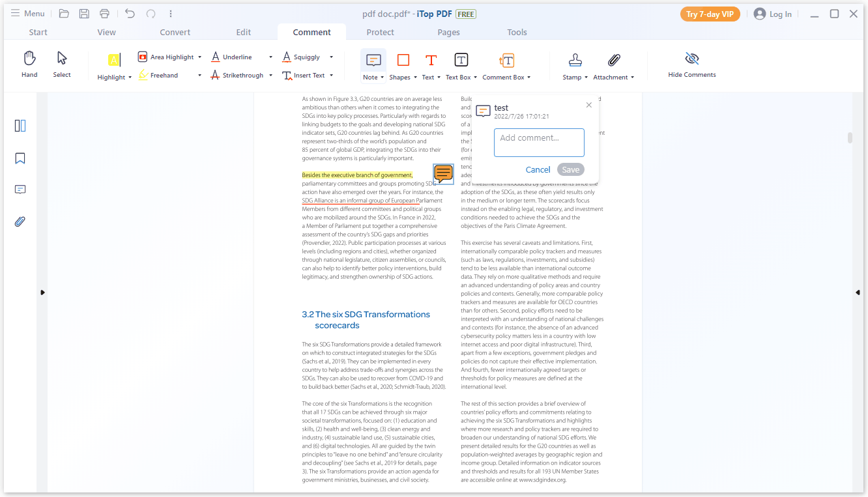Toggle Hide Comments eye icon

click(x=691, y=59)
